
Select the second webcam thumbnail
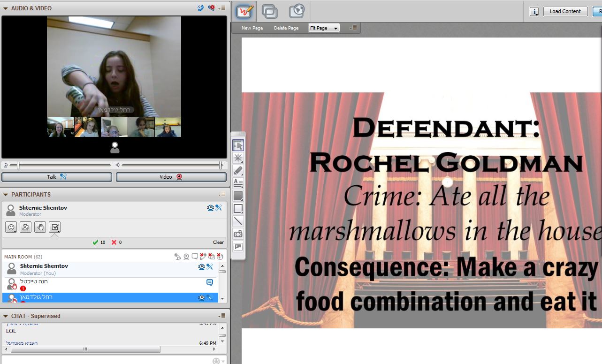coord(87,127)
